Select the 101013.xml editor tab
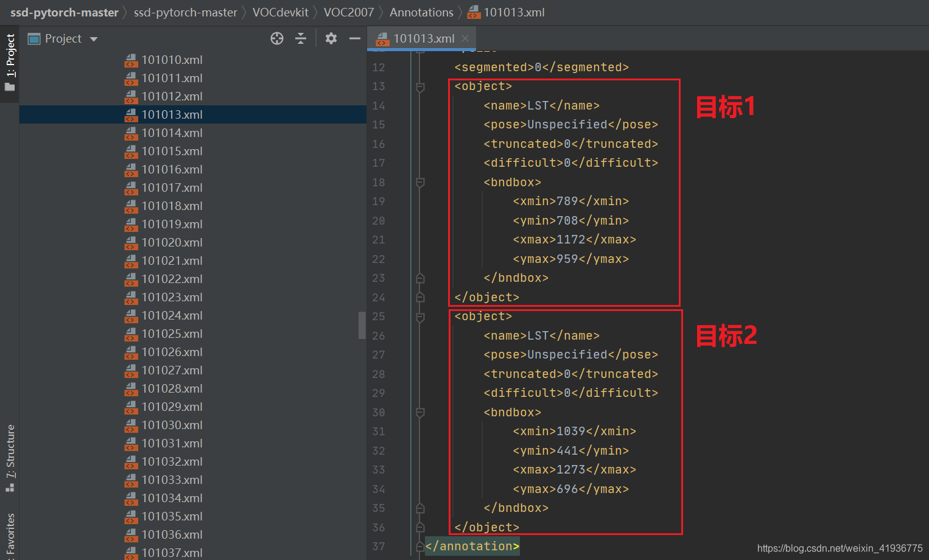The height and width of the screenshot is (560, 929). (x=423, y=38)
